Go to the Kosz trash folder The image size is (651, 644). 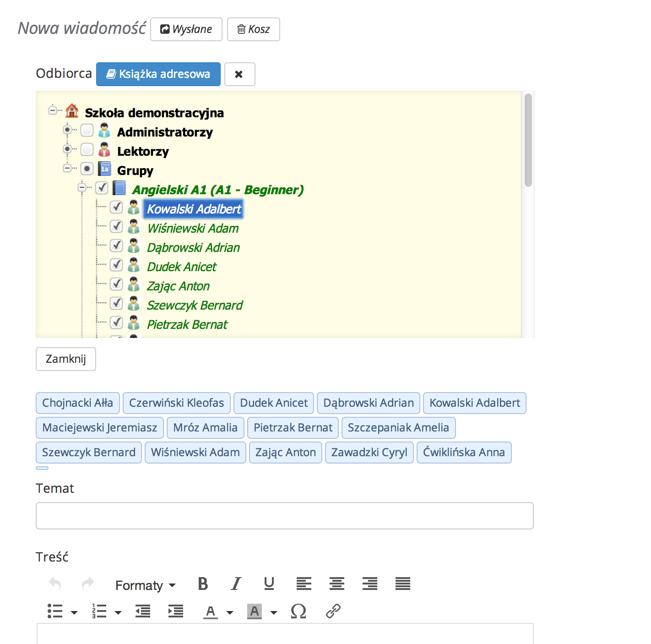(x=253, y=29)
